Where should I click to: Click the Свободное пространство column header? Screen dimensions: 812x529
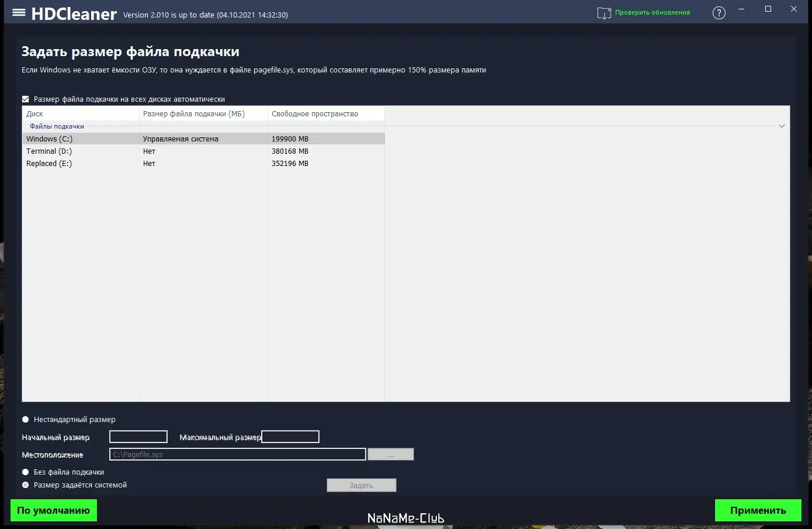326,114
